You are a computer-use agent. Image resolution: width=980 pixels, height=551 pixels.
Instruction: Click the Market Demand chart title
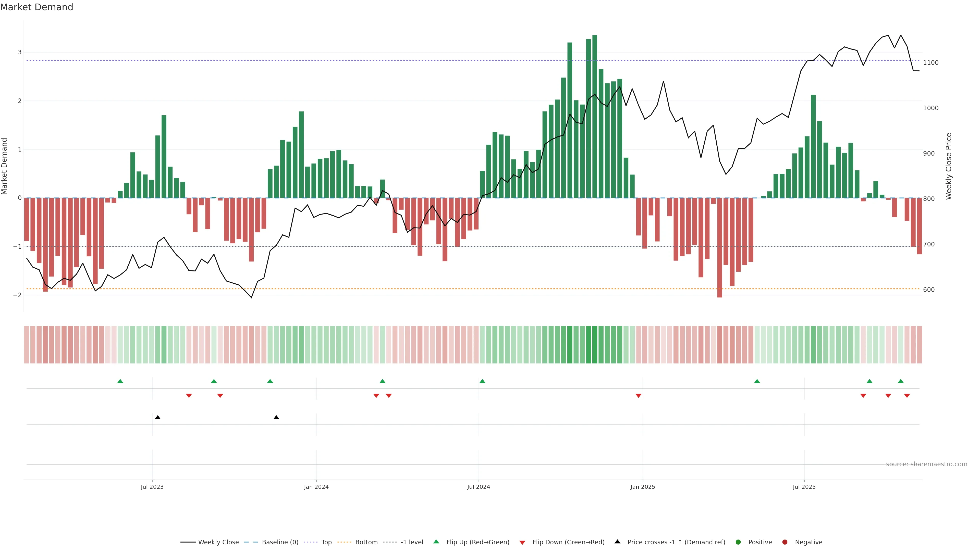pyautogui.click(x=36, y=7)
